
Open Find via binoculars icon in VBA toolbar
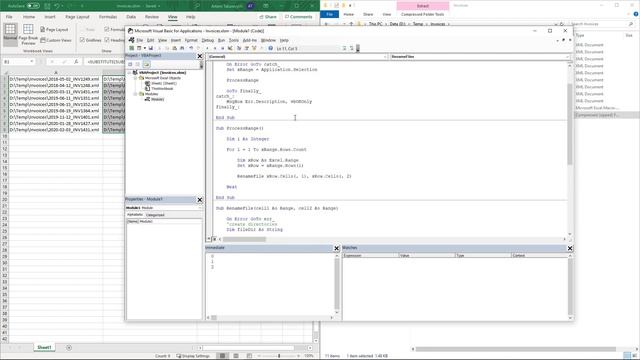coord(182,48)
